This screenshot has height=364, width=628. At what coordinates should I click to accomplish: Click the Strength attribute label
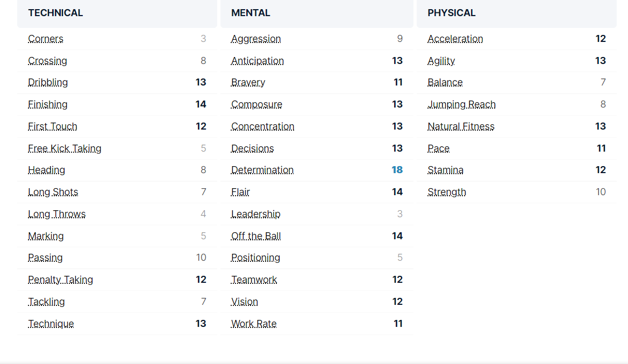[447, 192]
